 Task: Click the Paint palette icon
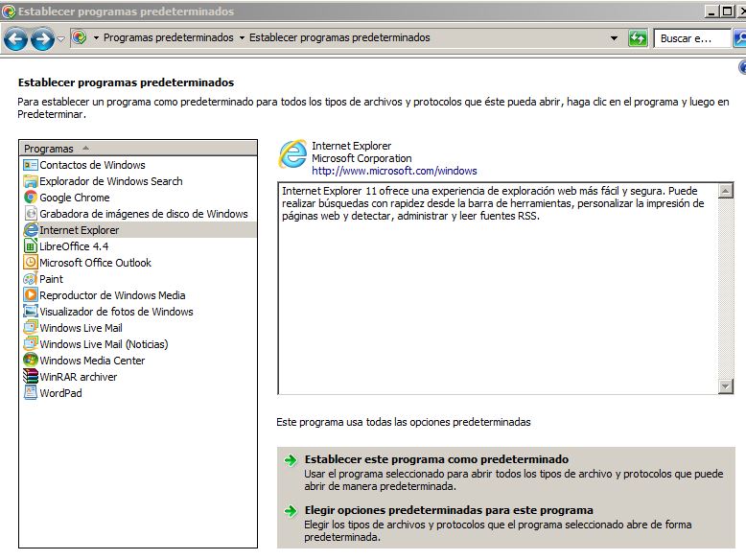[31, 279]
